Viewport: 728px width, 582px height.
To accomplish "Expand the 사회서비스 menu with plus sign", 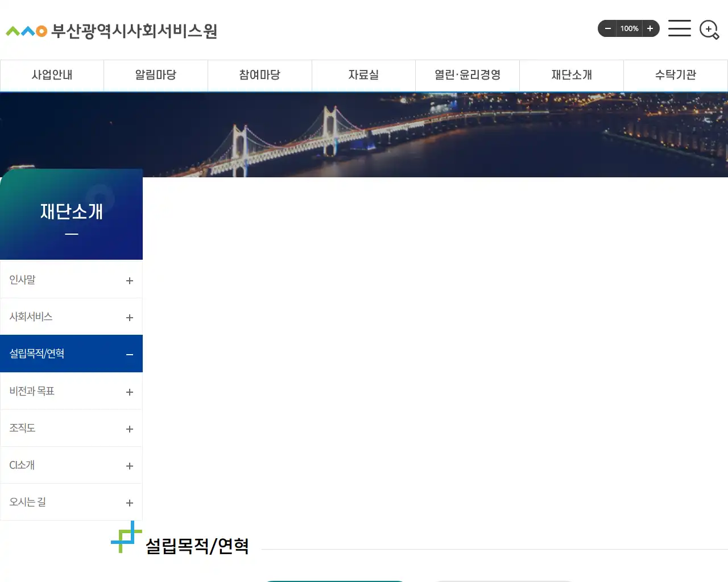I will [x=129, y=317].
